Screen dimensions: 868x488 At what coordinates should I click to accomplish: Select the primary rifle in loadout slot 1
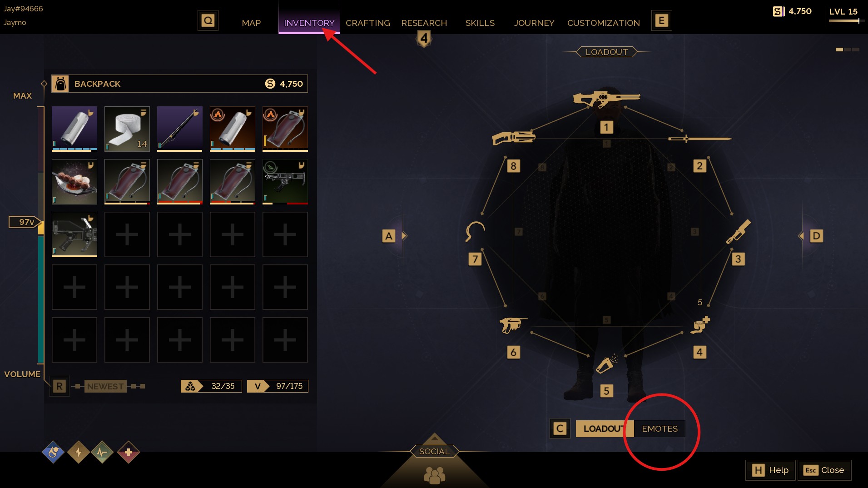click(x=606, y=99)
